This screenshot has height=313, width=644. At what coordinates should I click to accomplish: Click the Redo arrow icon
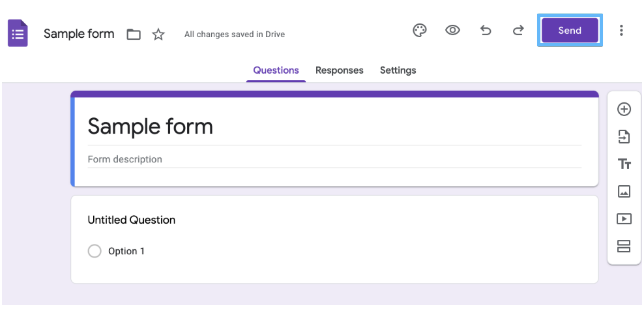(518, 31)
